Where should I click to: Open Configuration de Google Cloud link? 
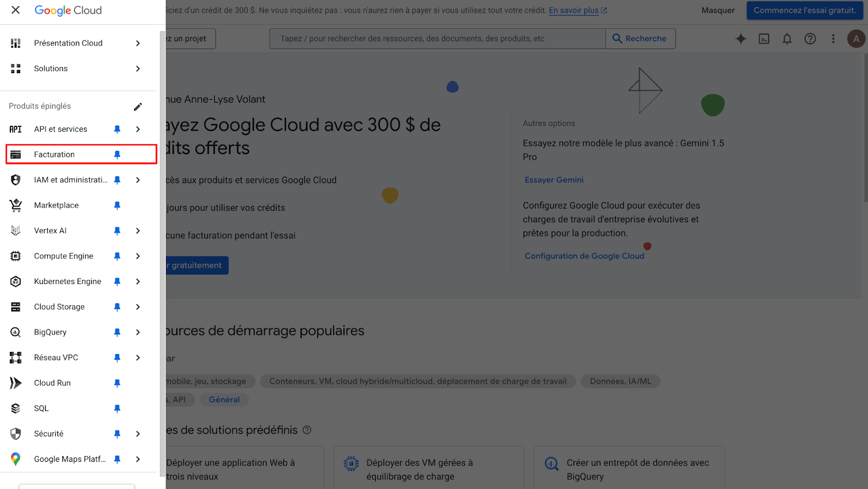coord(584,256)
